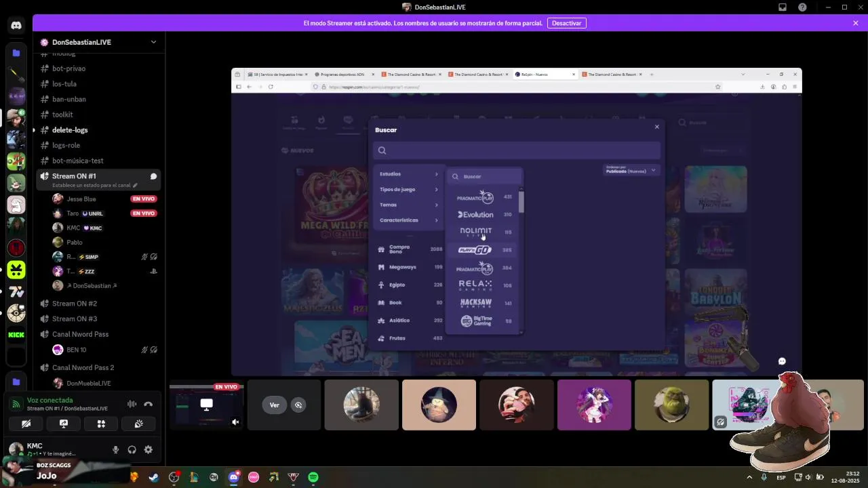The width and height of the screenshot is (868, 488).
Task: Show hidden system tray icons chevron
Action: [749, 477]
